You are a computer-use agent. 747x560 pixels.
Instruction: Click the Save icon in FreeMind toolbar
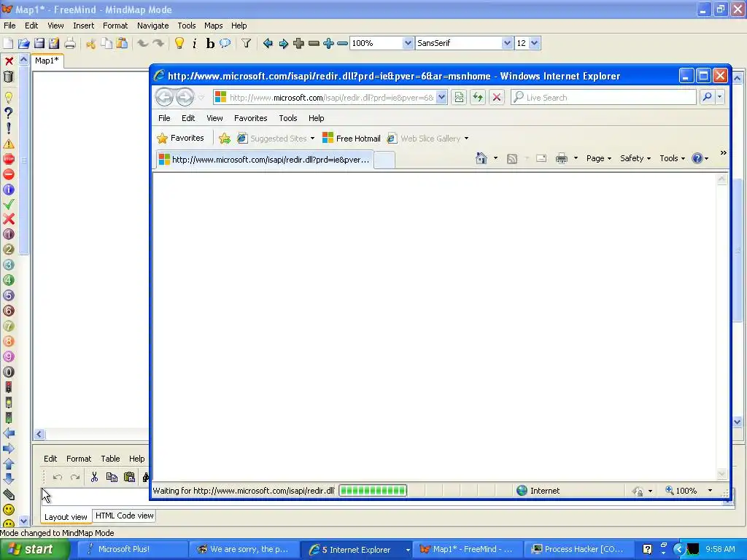[39, 43]
